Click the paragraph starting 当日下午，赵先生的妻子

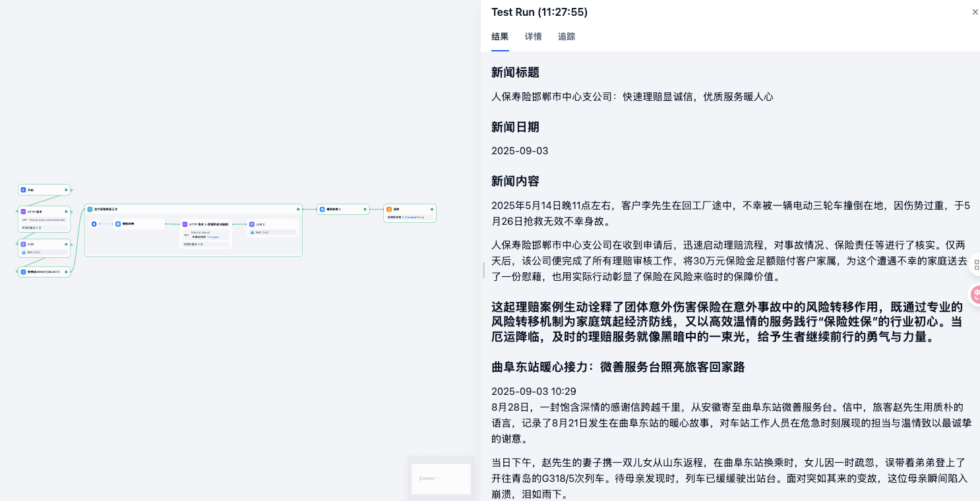click(x=731, y=478)
